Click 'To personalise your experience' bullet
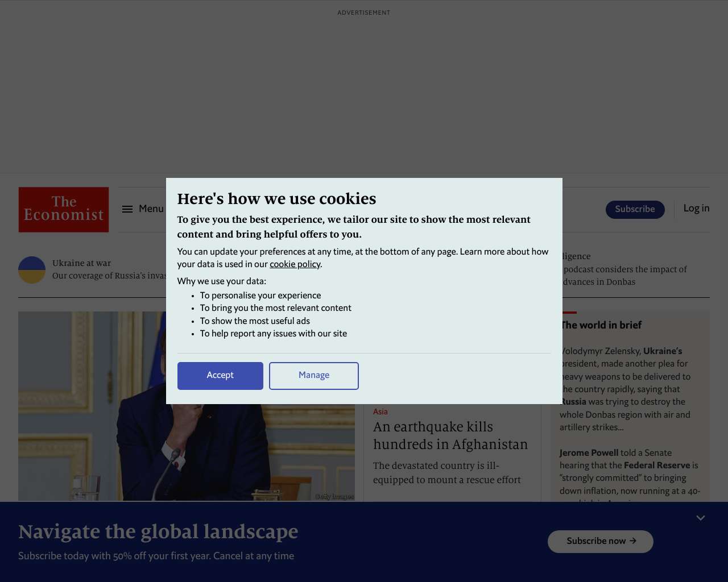 (260, 296)
